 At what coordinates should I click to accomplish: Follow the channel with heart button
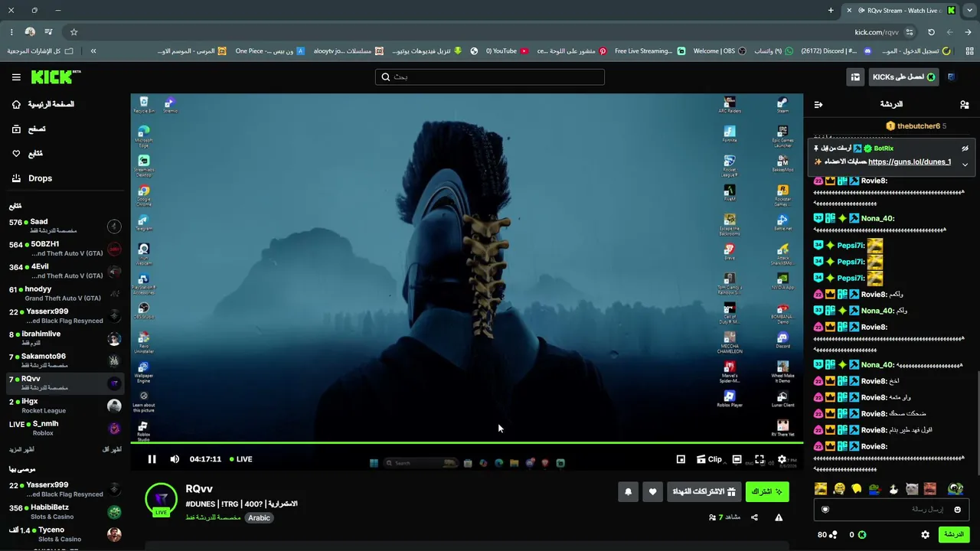tap(652, 492)
